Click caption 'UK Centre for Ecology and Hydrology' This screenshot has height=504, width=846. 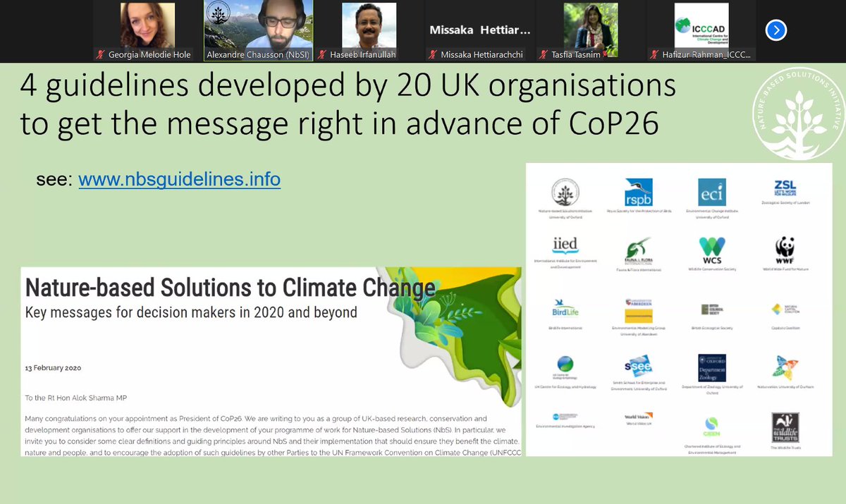[x=565, y=387]
